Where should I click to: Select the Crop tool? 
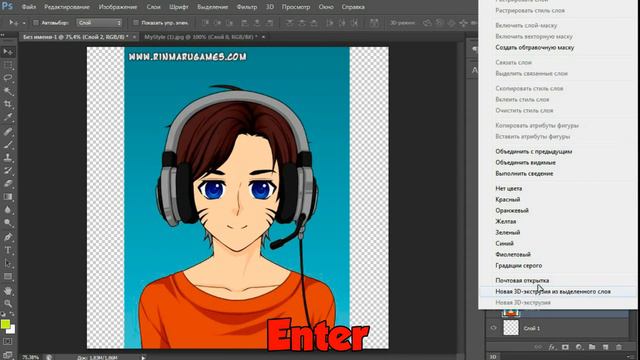pos(8,104)
